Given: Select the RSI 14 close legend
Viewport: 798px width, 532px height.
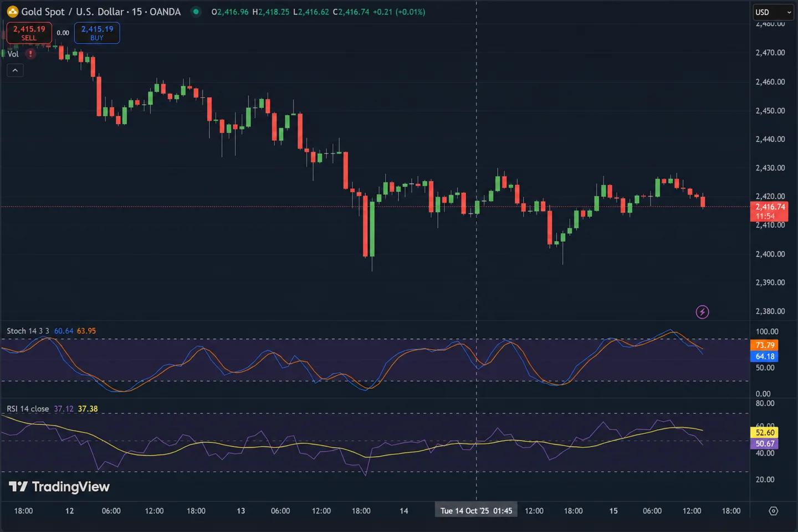Looking at the screenshot, I should tap(28, 409).
